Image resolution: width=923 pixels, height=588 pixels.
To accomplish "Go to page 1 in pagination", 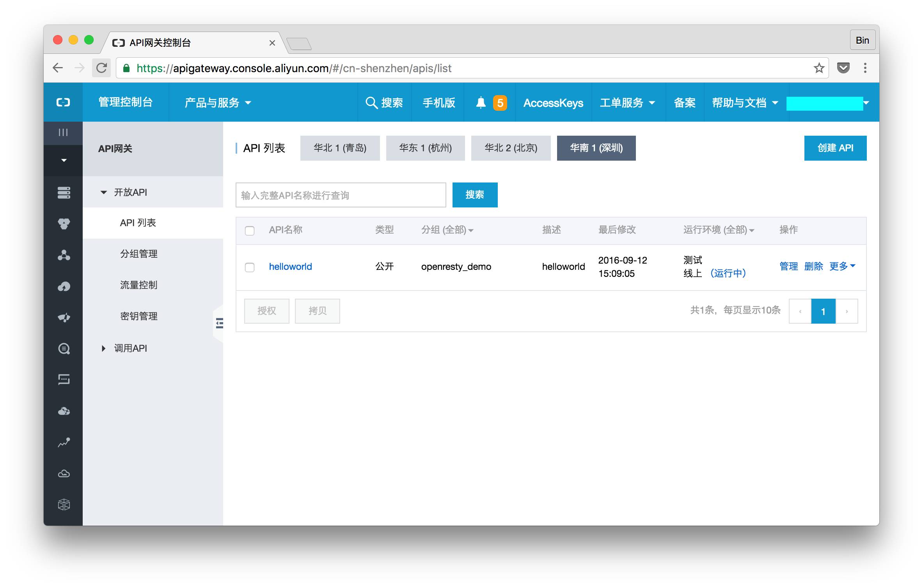I will pos(823,311).
